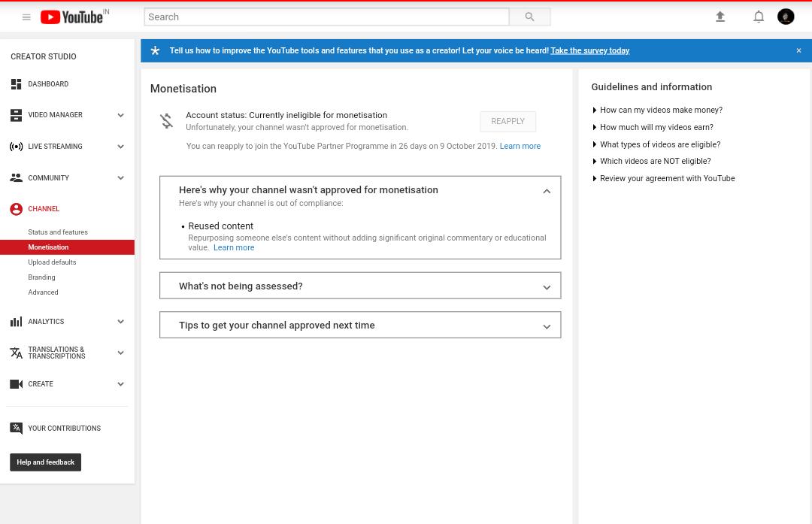Dismiss the blue survey banner
The height and width of the screenshot is (524, 812).
click(x=798, y=50)
